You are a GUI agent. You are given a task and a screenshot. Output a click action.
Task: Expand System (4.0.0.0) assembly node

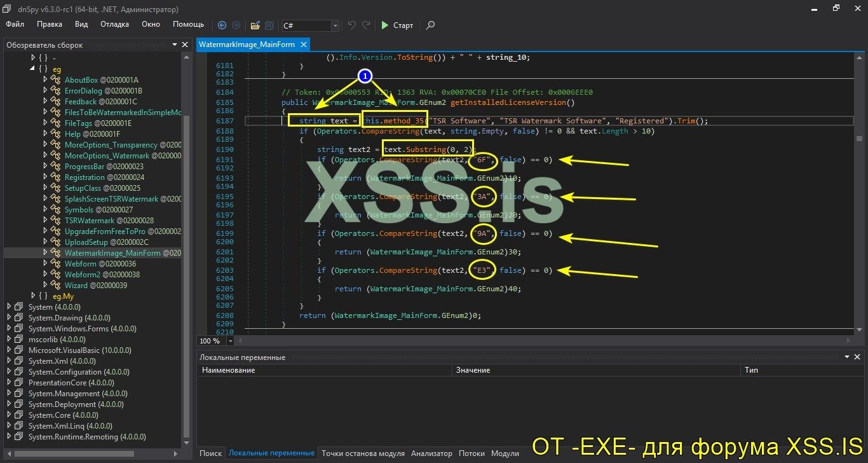pyautogui.click(x=9, y=307)
